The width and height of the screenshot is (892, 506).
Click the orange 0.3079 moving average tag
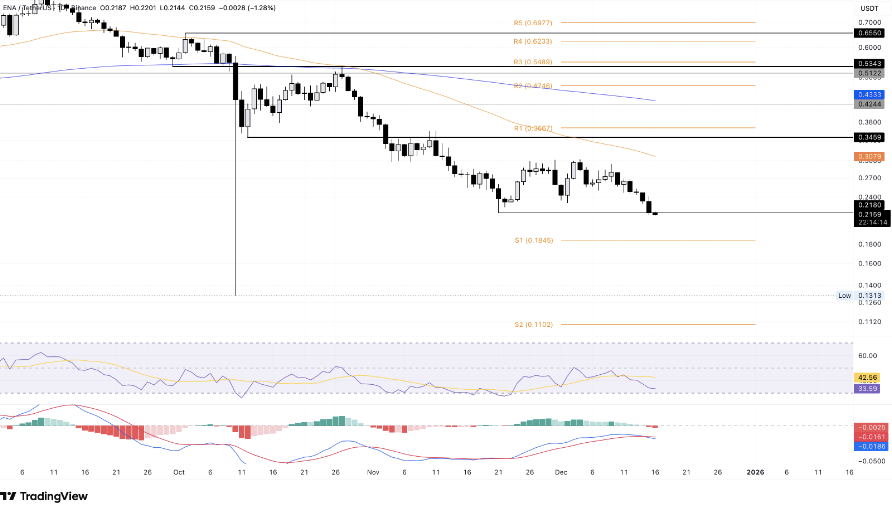click(870, 157)
